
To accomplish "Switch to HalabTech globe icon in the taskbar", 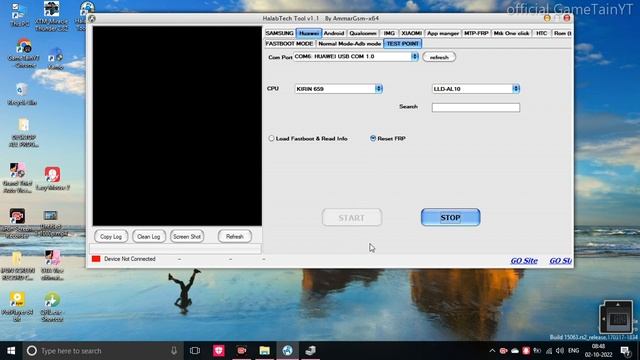I will coord(287,351).
